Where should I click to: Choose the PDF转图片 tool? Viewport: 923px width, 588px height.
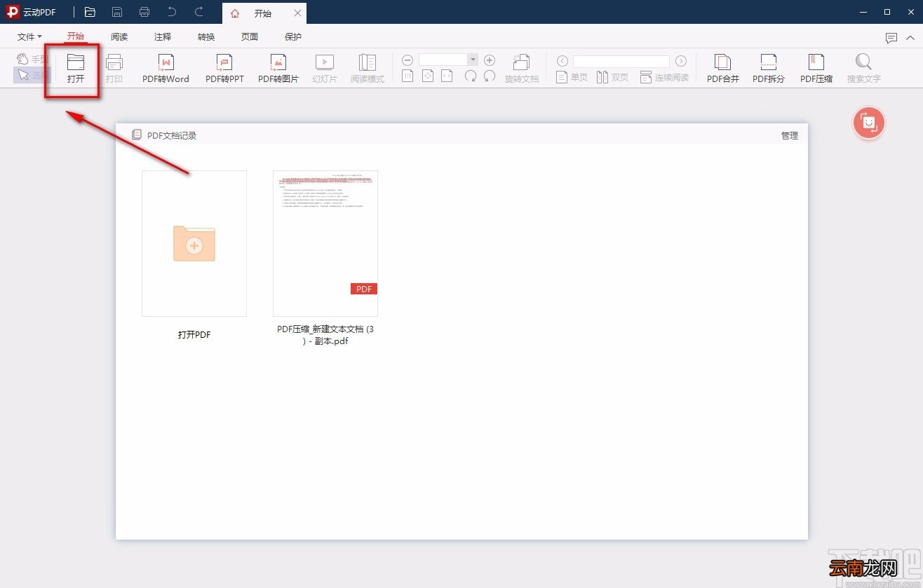(278, 69)
